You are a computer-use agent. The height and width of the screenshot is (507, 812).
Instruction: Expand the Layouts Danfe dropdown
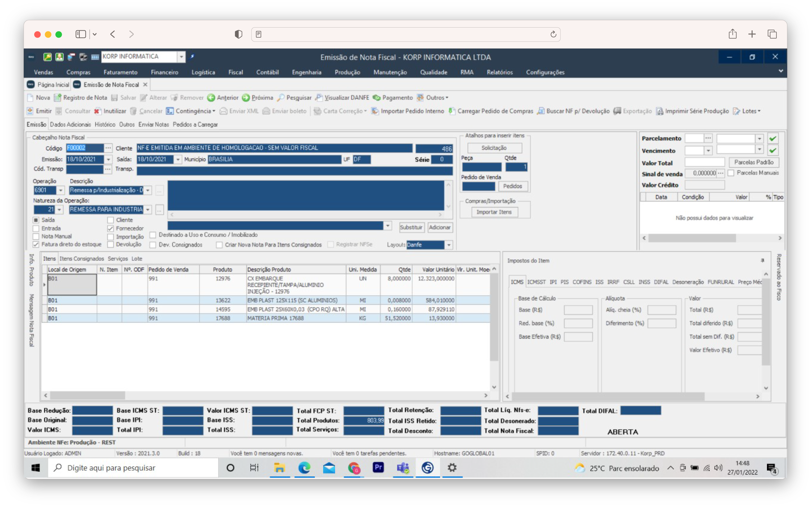click(x=449, y=245)
